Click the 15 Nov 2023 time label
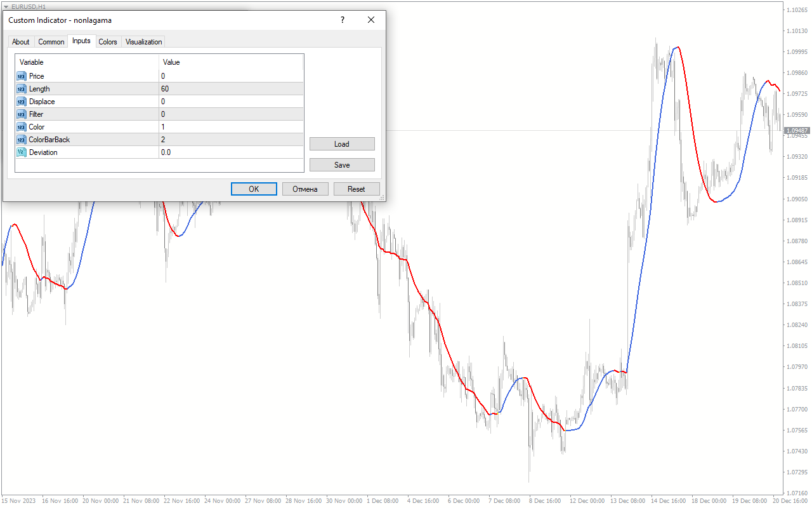Screen dimensions: 812x508 pyautogui.click(x=18, y=501)
